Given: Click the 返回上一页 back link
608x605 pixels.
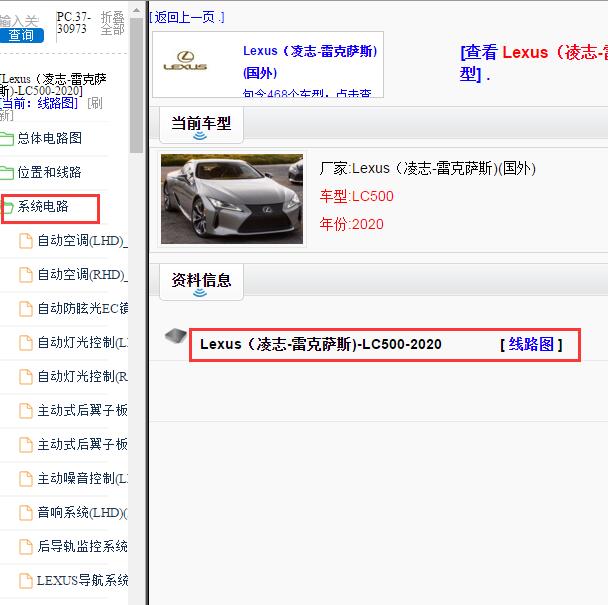Looking at the screenshot, I should point(187,17).
